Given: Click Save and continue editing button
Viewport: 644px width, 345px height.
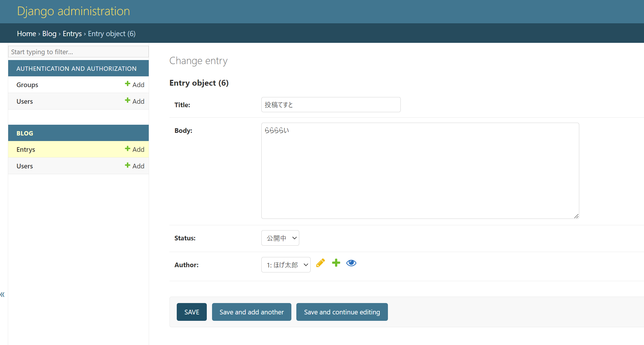Looking at the screenshot, I should (x=342, y=312).
